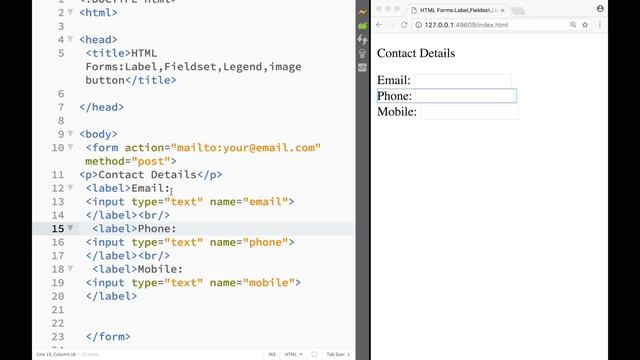Screen dimensions: 640x360
Task: Close the HTML Forms browser tab
Action: tap(502, 10)
